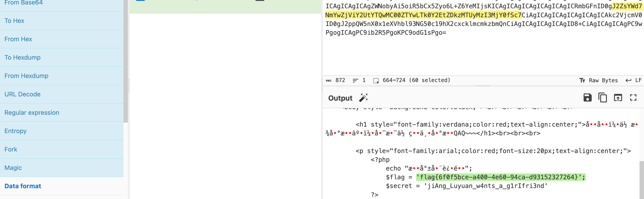The image size is (644, 199).
Task: Click the line count value 1
Action: 364,80
